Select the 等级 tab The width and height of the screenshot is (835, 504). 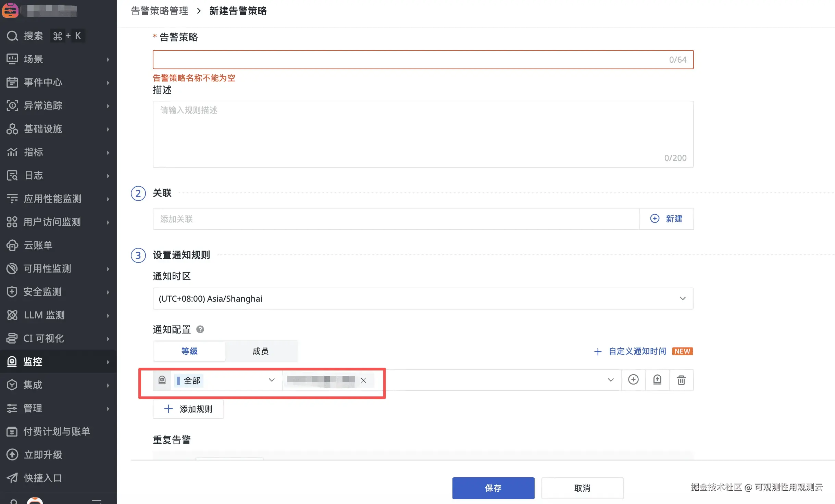pyautogui.click(x=189, y=351)
